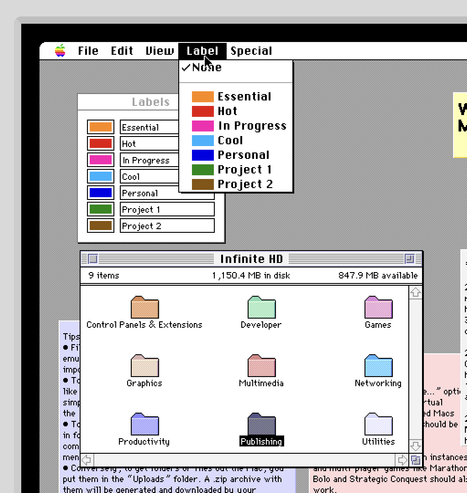Apply the Personal label from the menu
Viewport: 467px width, 493px height.
pyautogui.click(x=236, y=155)
